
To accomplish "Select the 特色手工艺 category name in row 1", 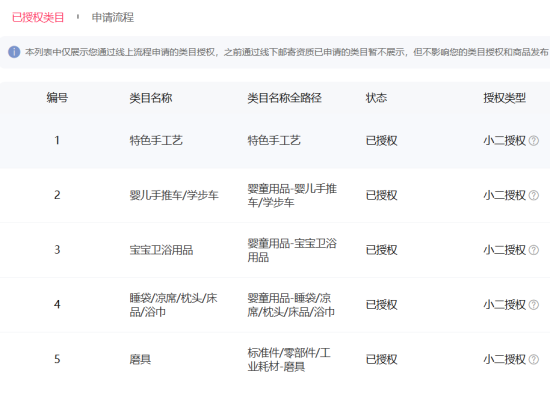I will point(156,141).
